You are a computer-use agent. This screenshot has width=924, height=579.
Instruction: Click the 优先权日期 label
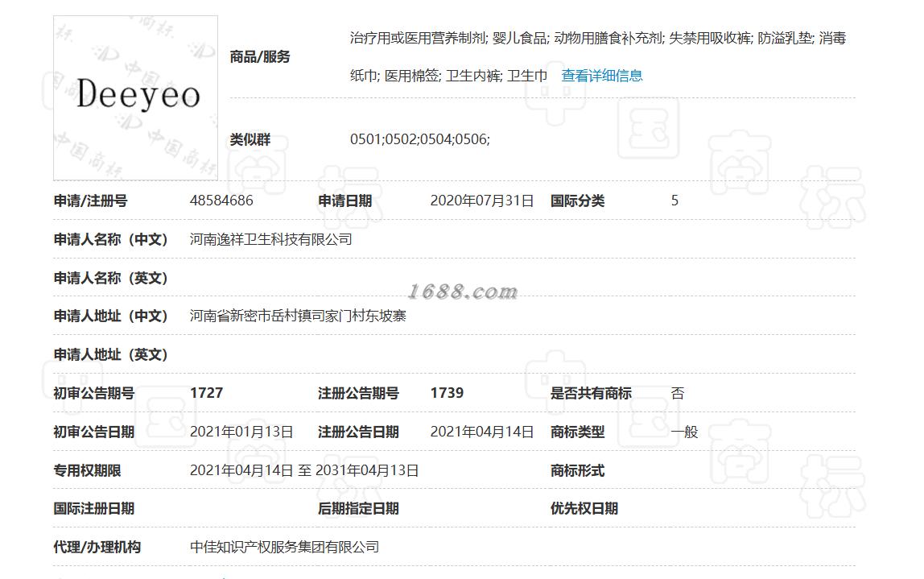[584, 508]
